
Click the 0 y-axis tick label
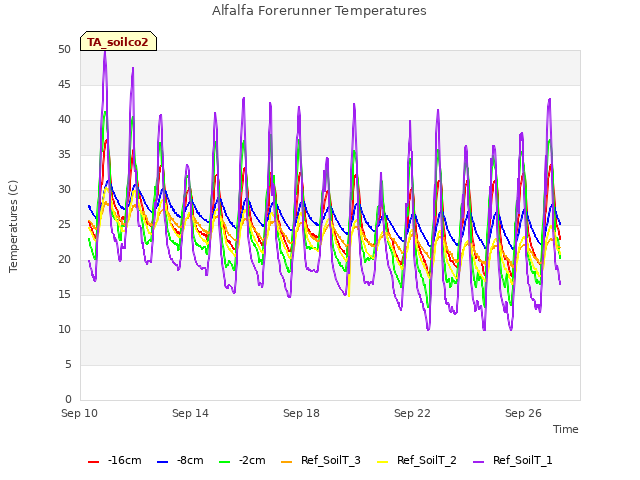[x=68, y=399]
